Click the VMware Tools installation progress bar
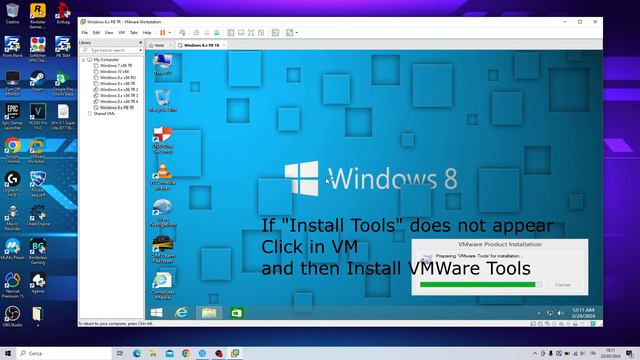Image resolution: width=640 pixels, height=360 pixels. pos(480,284)
